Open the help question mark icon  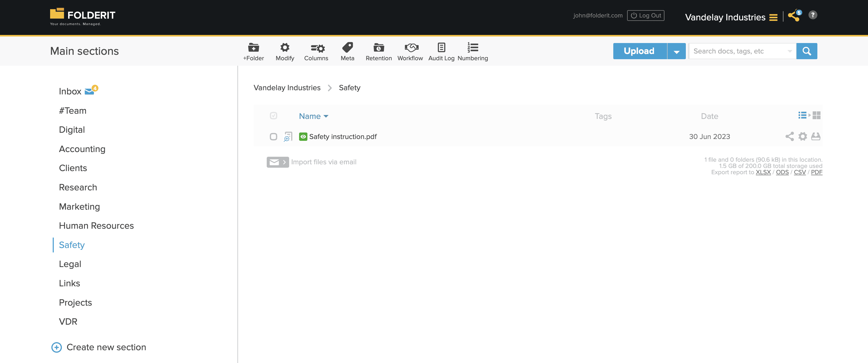813,15
